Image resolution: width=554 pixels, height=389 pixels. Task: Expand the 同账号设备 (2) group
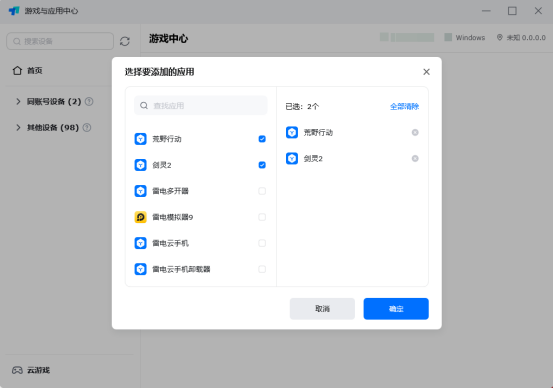(x=18, y=102)
